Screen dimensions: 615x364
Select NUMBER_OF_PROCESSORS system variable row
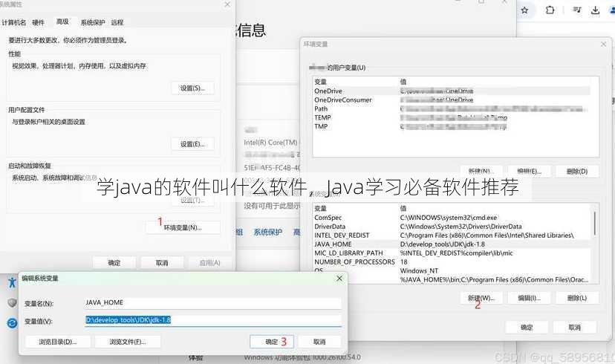(452, 261)
